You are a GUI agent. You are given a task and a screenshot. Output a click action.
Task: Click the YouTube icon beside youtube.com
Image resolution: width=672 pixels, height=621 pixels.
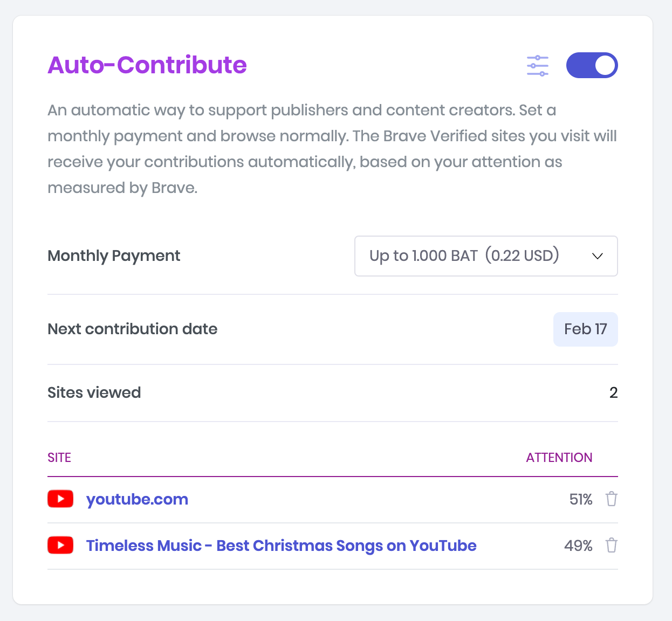pyautogui.click(x=60, y=499)
